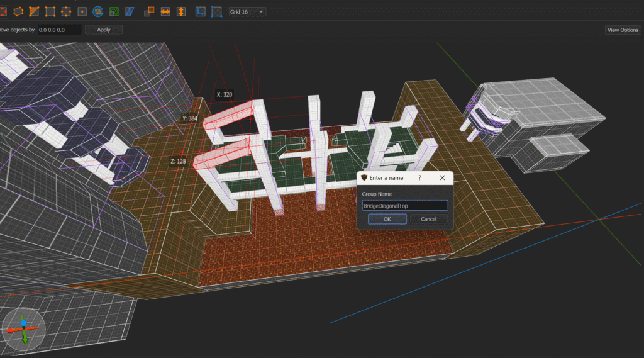Switch to the Vertex tool

(50, 11)
